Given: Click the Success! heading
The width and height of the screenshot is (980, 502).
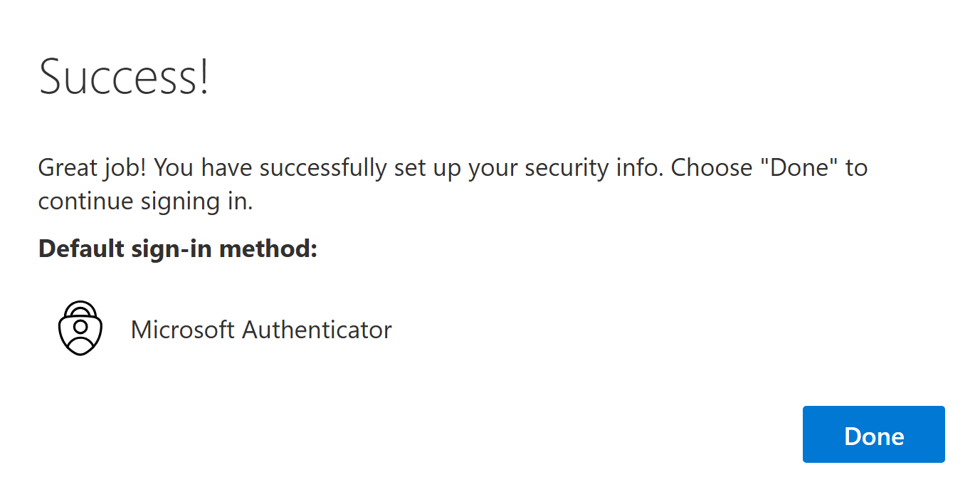Looking at the screenshot, I should (x=124, y=76).
